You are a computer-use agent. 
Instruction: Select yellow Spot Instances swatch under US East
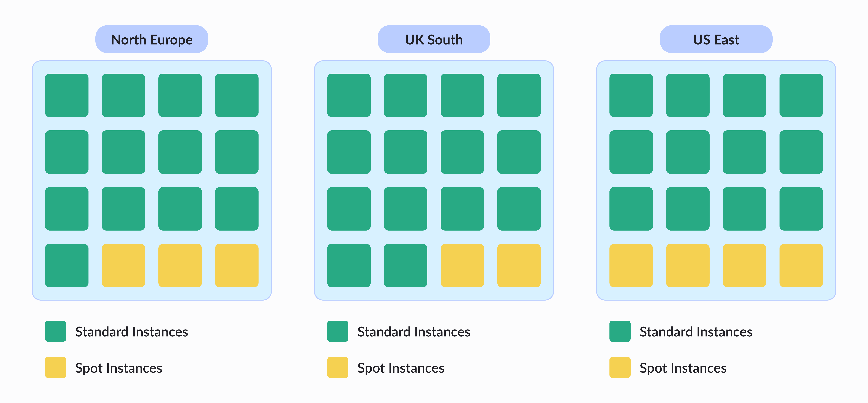620,367
